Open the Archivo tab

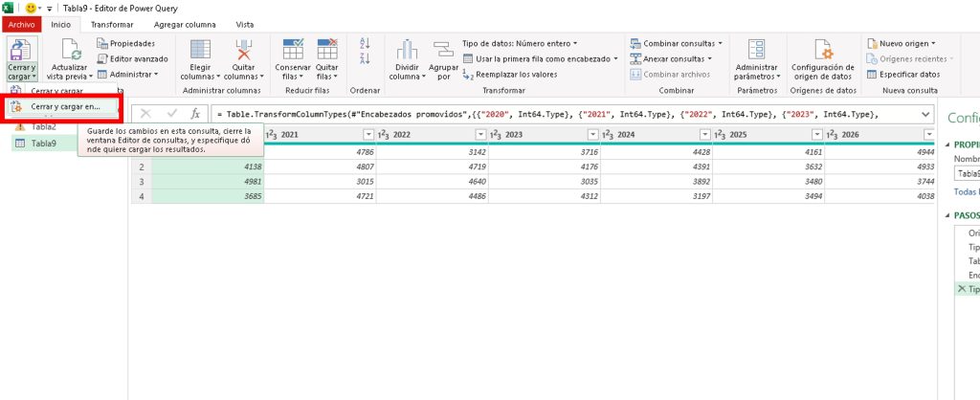point(22,25)
